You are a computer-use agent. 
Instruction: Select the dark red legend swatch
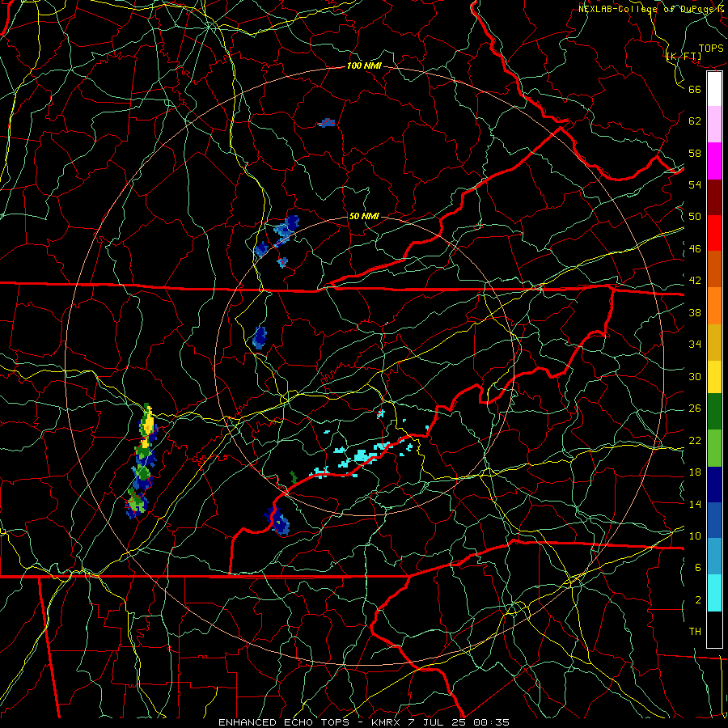coord(714,197)
